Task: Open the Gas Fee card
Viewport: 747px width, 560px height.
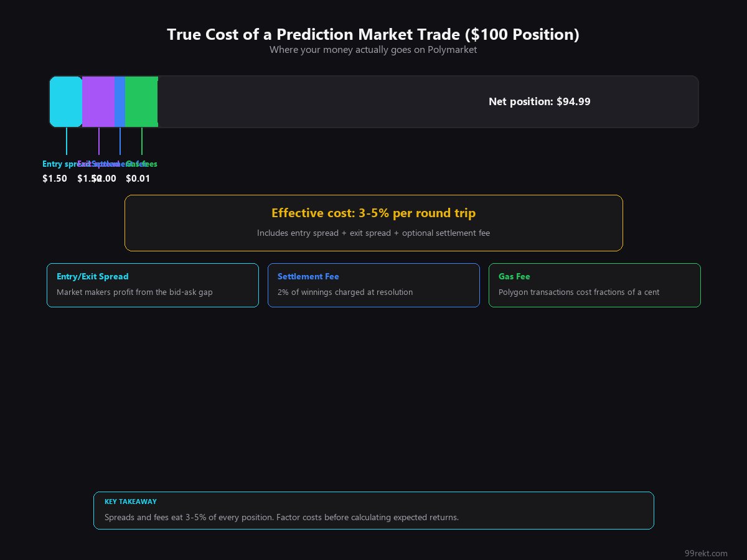Action: (594, 285)
